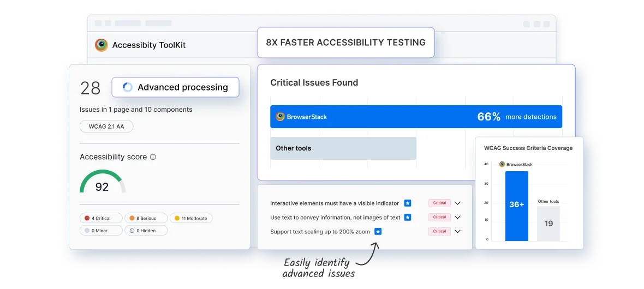
Task: Click the Advanced processing spinner icon
Action: point(128,87)
